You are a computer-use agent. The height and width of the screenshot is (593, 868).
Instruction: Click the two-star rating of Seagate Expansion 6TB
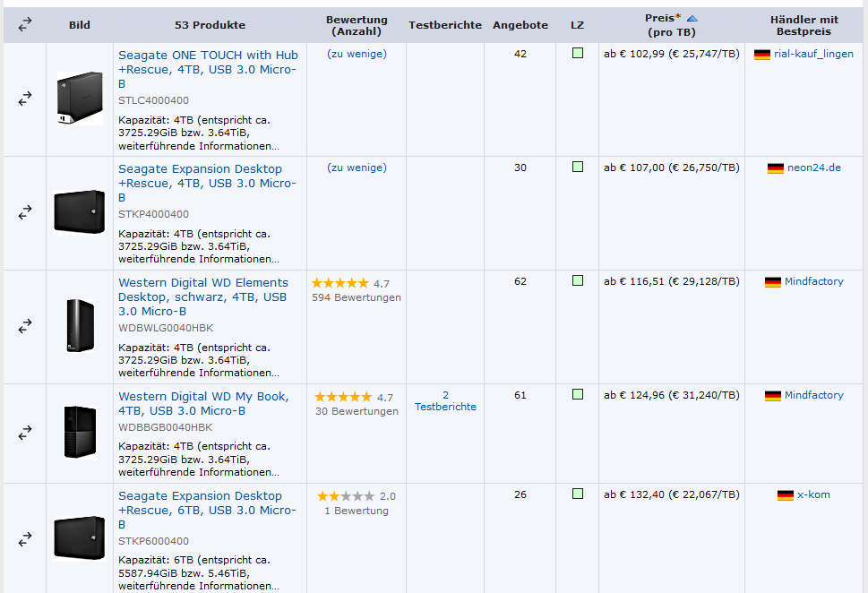346,496
